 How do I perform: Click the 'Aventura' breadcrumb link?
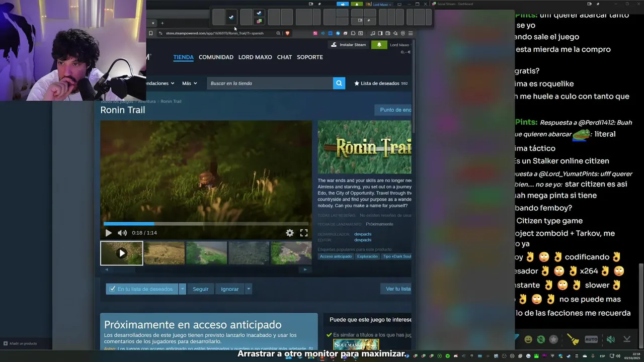coord(147,102)
